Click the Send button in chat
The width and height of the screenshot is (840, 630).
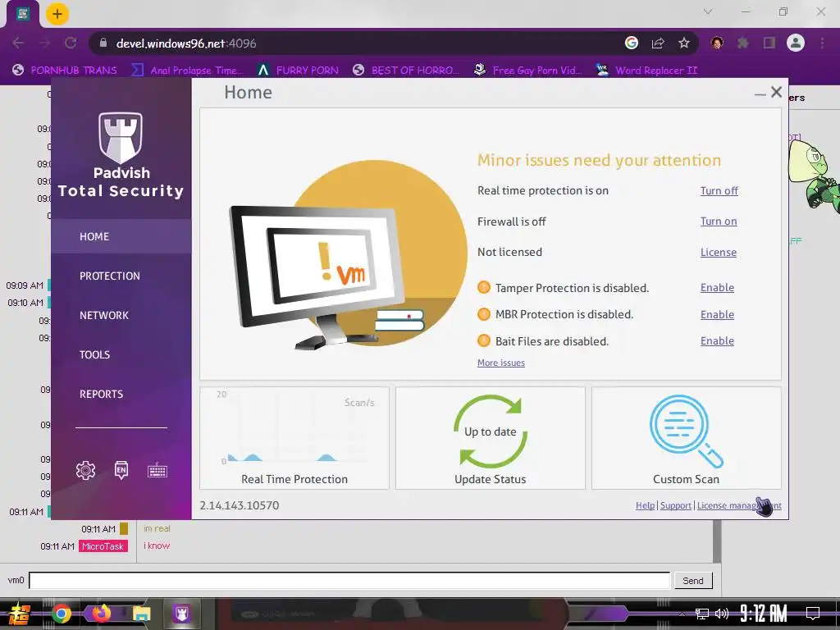(692, 581)
